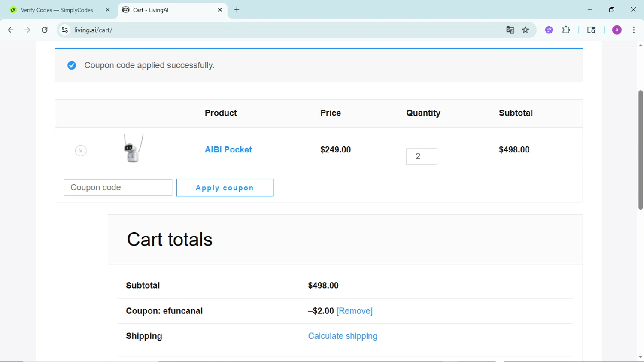Screen dimensions: 644x362
Task: Minimize the Chrome window
Action: pyautogui.click(x=590, y=9)
